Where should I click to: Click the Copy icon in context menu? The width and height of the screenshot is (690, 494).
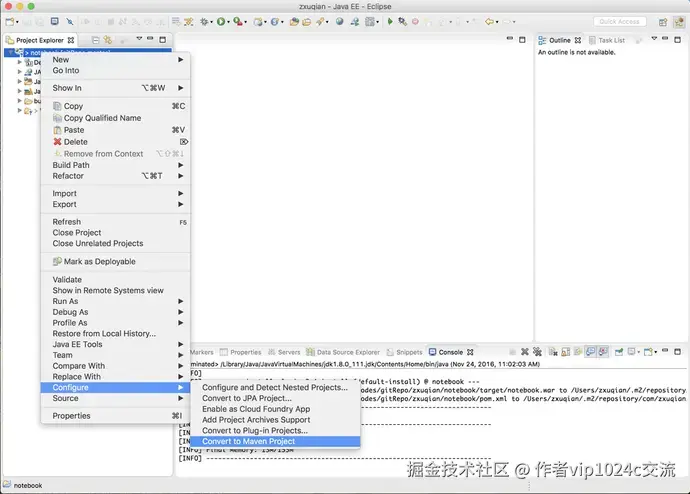click(57, 106)
